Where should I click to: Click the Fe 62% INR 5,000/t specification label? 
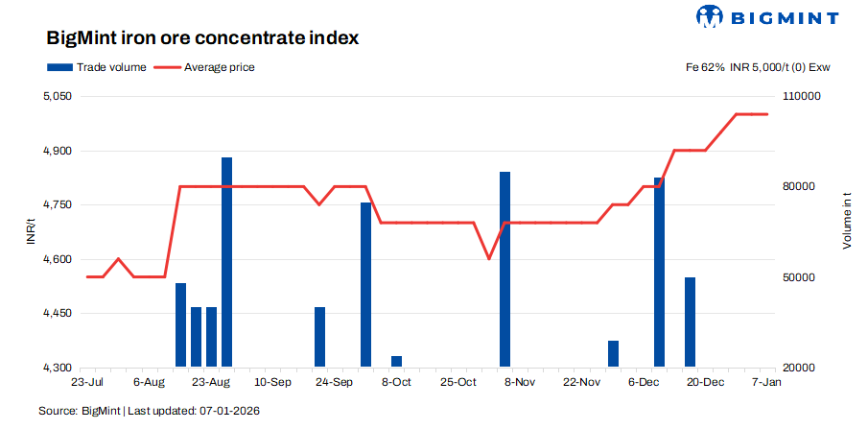coord(756,67)
